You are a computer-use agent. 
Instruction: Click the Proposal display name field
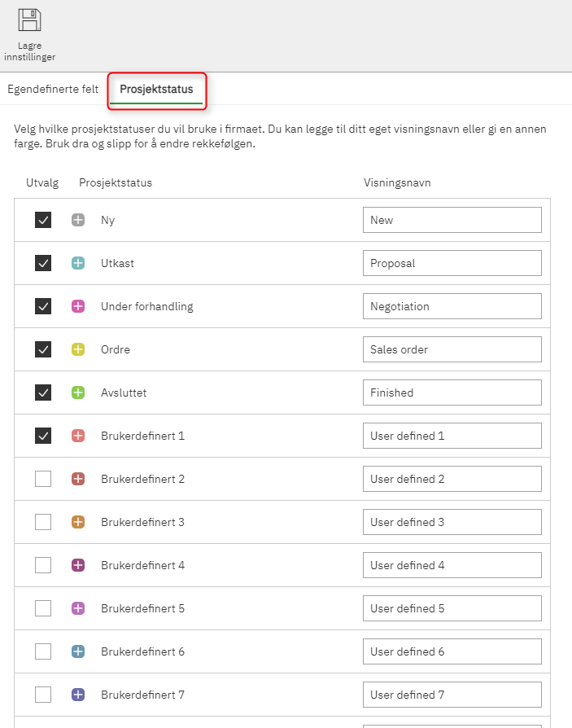point(452,263)
